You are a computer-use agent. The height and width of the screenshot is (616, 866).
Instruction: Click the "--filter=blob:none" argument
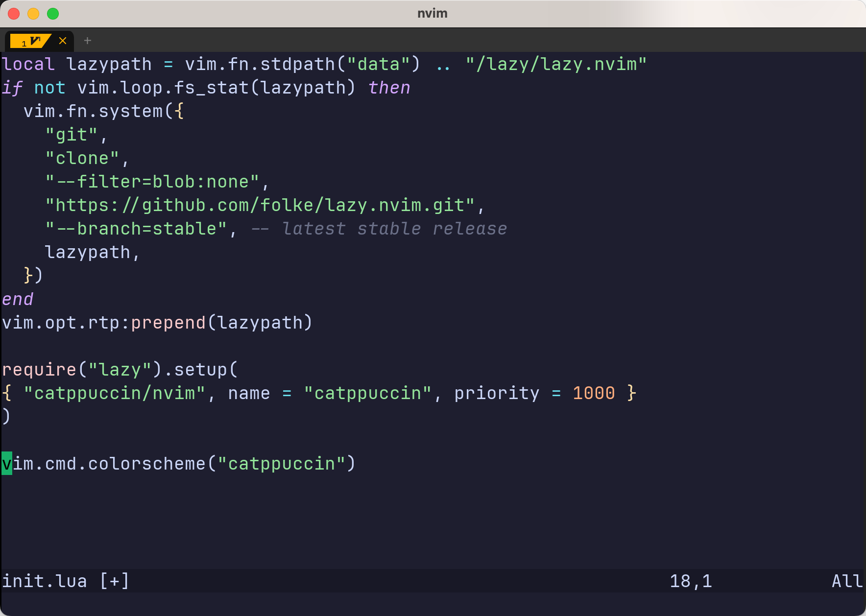click(x=152, y=182)
